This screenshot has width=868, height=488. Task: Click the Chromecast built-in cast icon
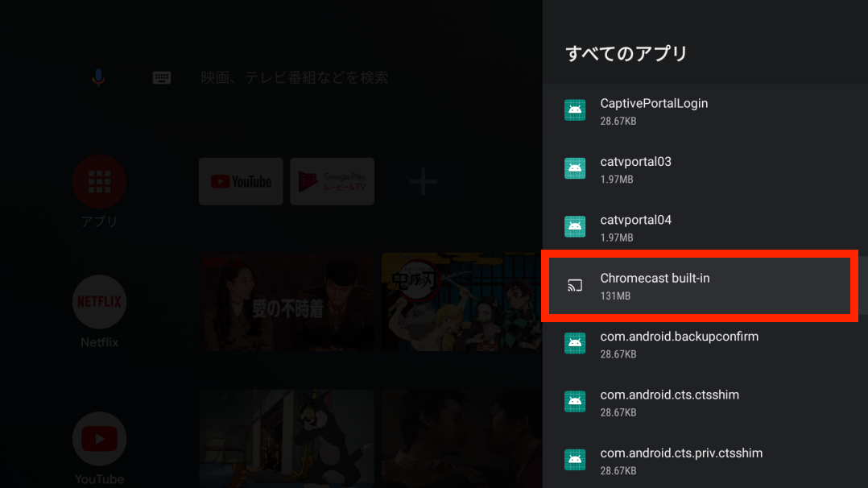(x=575, y=285)
